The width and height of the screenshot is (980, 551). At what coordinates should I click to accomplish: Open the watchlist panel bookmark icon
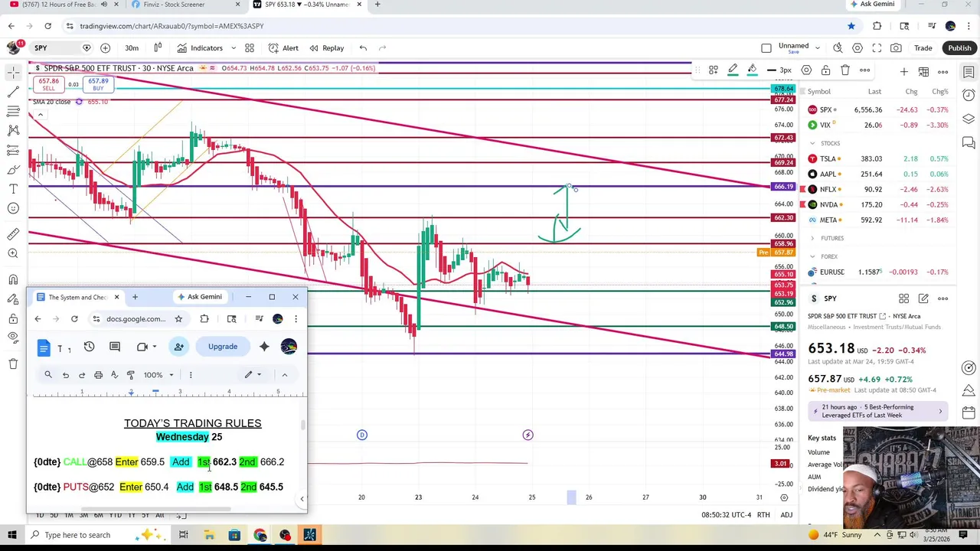969,73
